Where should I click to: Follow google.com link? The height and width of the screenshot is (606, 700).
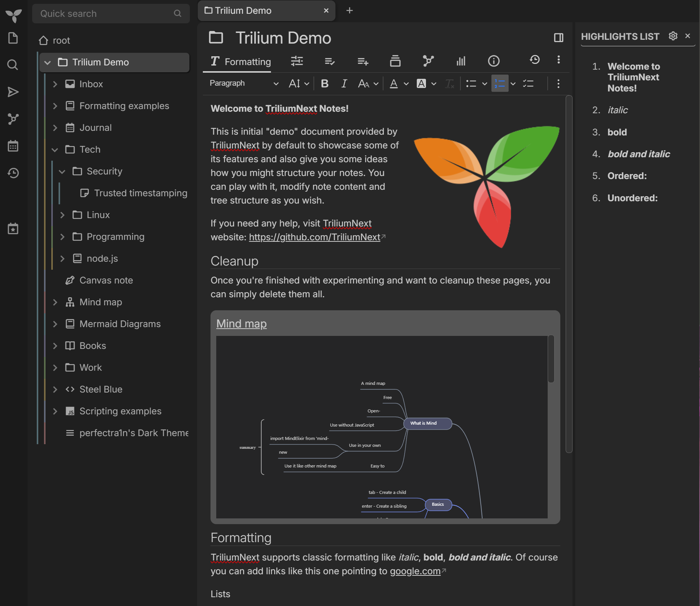(415, 571)
